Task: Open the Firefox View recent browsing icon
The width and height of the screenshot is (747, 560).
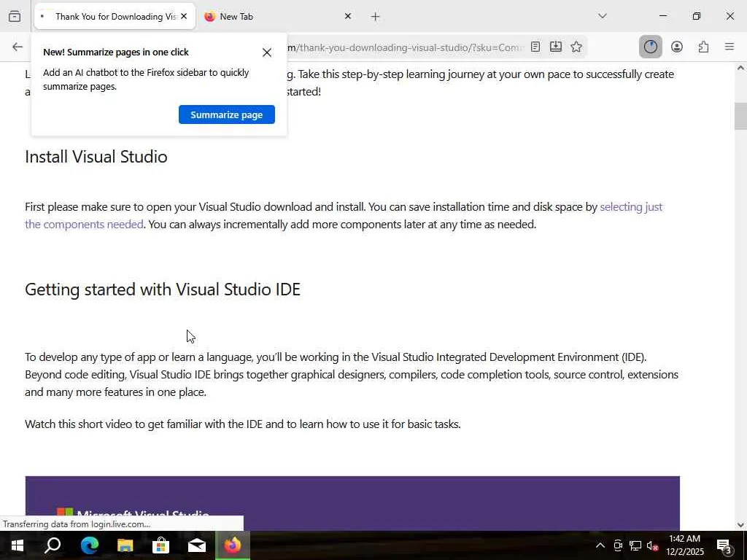Action: coord(15,16)
